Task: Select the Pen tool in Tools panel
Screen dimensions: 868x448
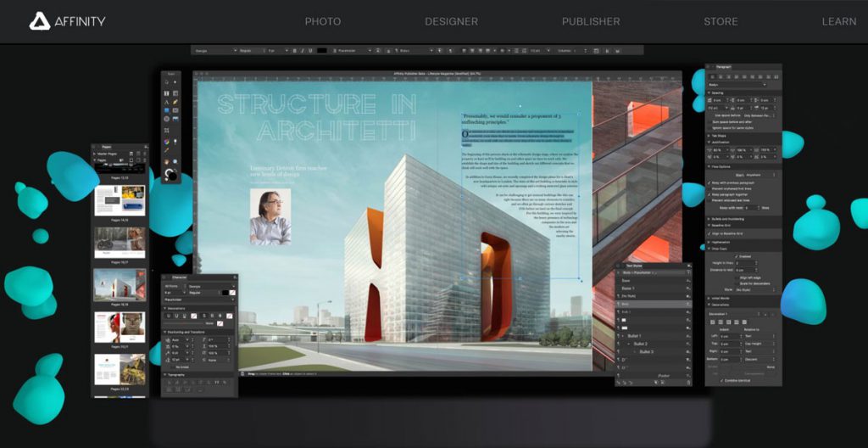Action: coord(175,102)
